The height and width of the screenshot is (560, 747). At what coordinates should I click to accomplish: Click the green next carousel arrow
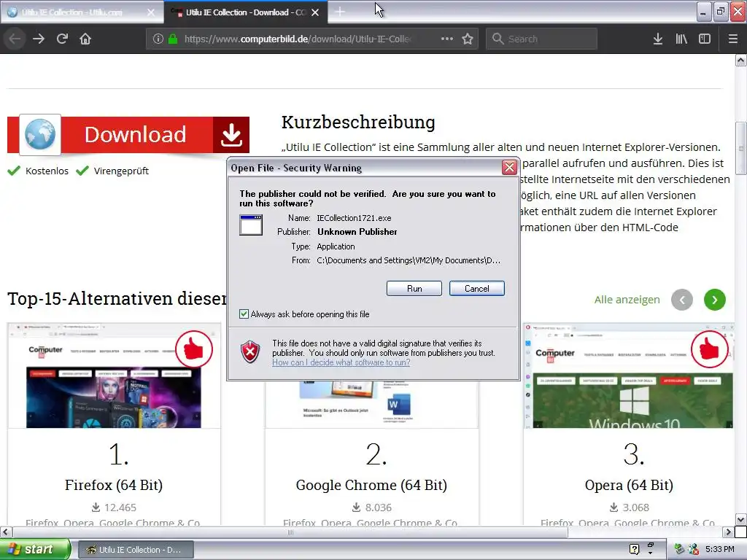point(715,300)
